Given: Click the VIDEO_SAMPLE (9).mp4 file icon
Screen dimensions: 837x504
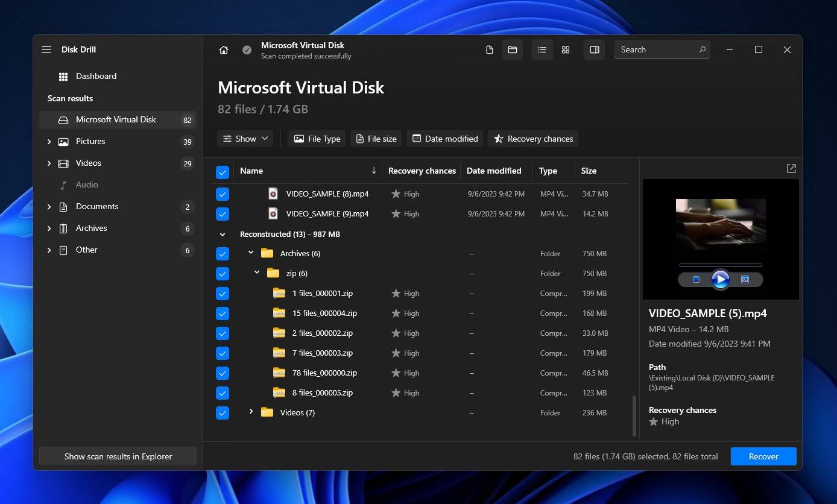Looking at the screenshot, I should (x=273, y=214).
